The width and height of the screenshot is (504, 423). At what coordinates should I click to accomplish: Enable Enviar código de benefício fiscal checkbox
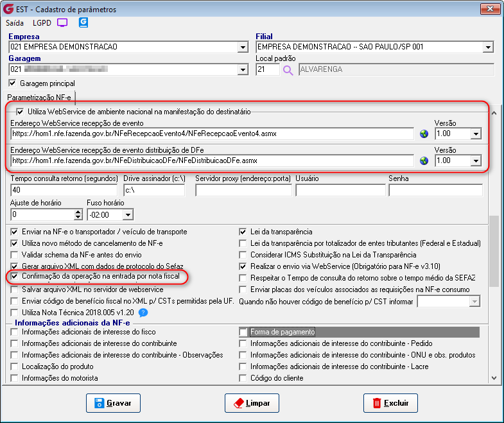pyautogui.click(x=14, y=301)
